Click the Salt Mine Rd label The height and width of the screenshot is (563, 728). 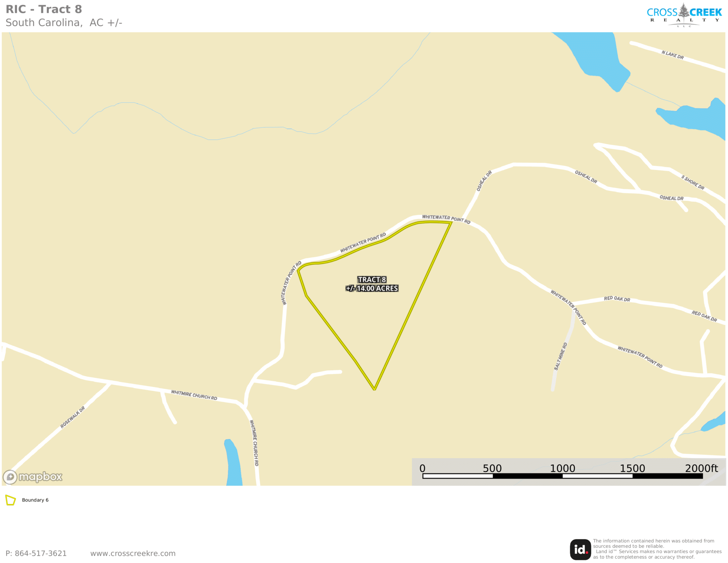tap(561, 356)
